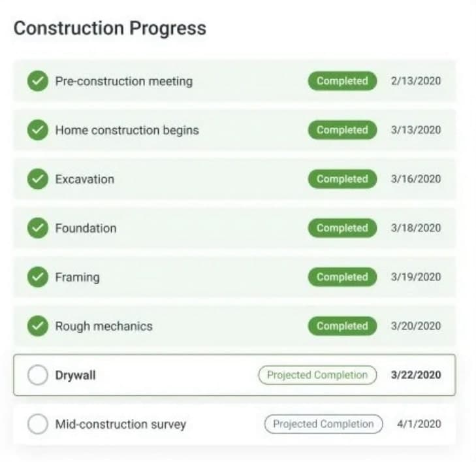Tick the empty circle for Mid-construction survey

coord(38,424)
